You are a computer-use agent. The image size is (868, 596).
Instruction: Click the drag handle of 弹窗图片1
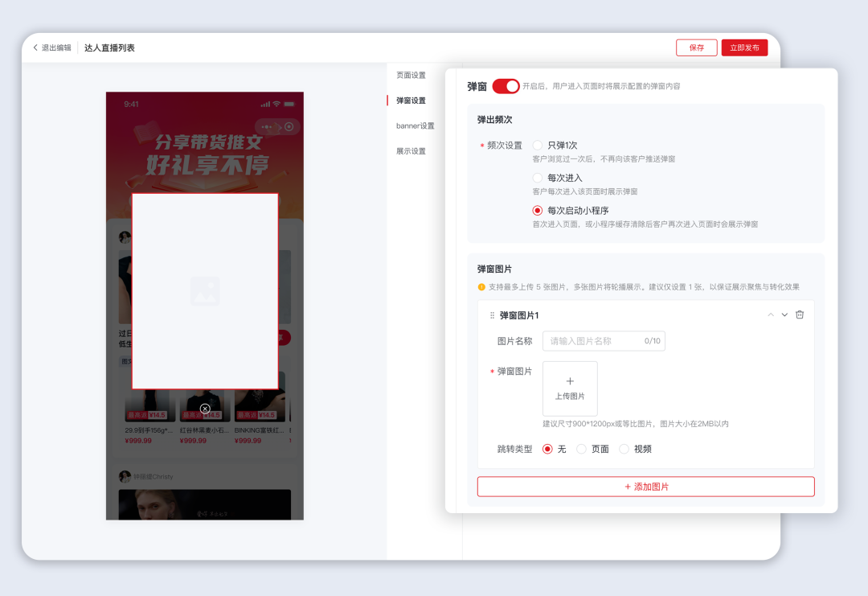point(491,314)
